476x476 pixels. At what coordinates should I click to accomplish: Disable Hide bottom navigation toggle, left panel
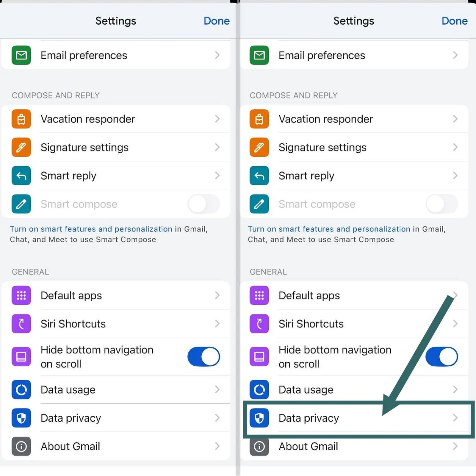(203, 356)
